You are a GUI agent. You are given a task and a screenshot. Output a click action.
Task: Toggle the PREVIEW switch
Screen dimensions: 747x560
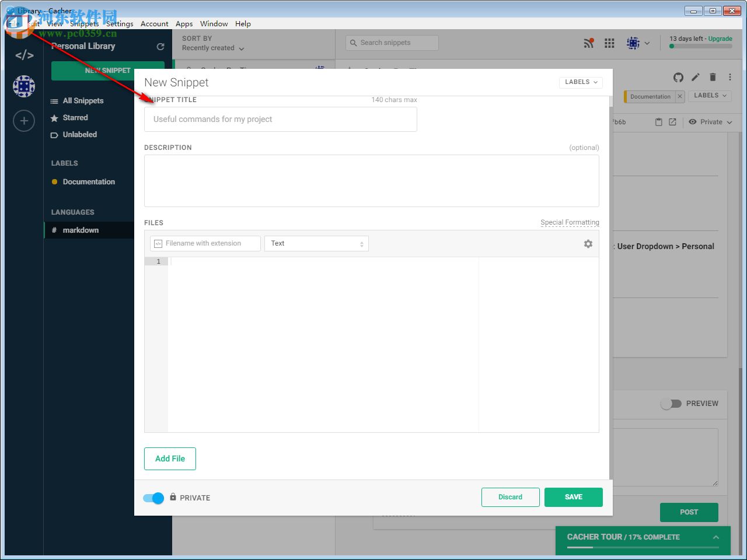pos(671,404)
